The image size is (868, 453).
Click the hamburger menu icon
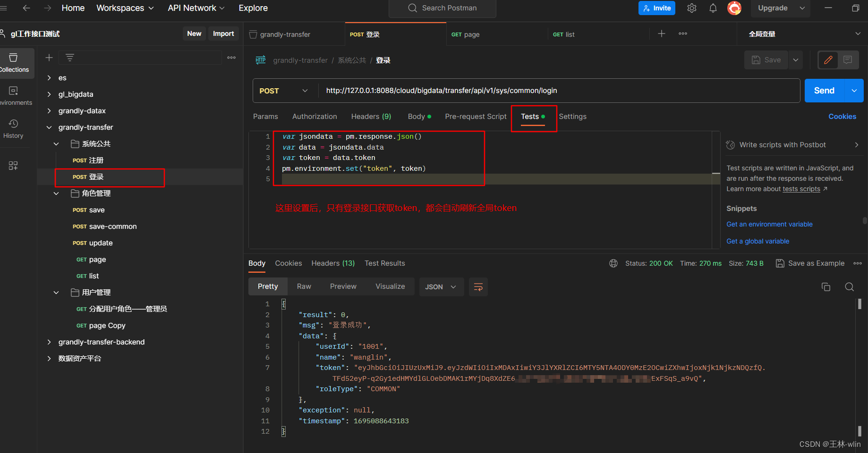[4, 8]
